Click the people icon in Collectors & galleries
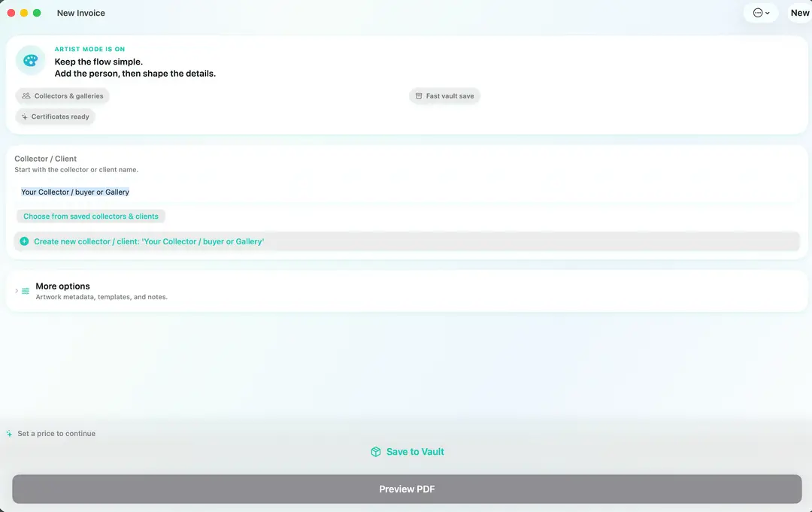812x512 pixels. 26,95
